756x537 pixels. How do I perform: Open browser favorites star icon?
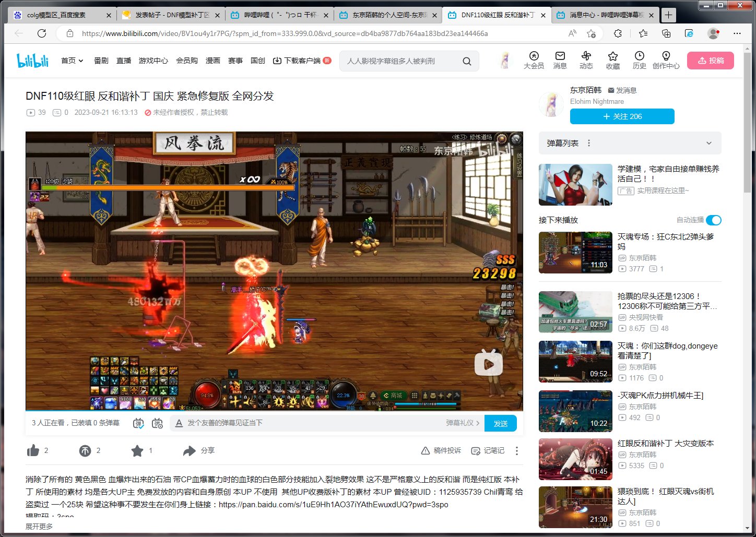coord(643,33)
